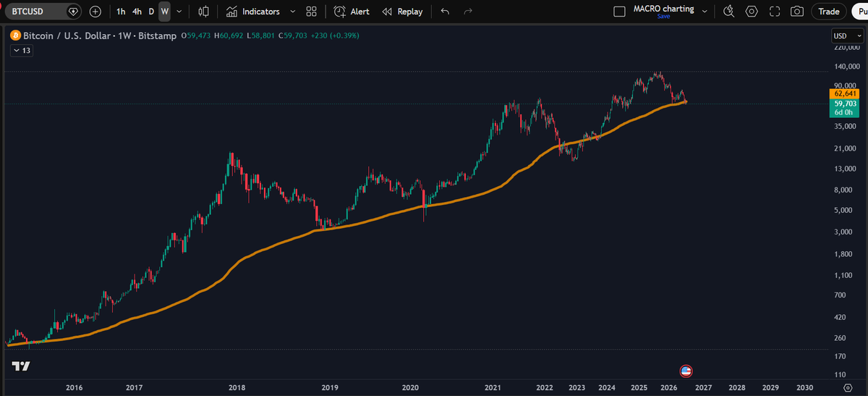The image size is (868, 396).
Task: Open the candlestick chart type selector
Action: click(x=204, y=12)
